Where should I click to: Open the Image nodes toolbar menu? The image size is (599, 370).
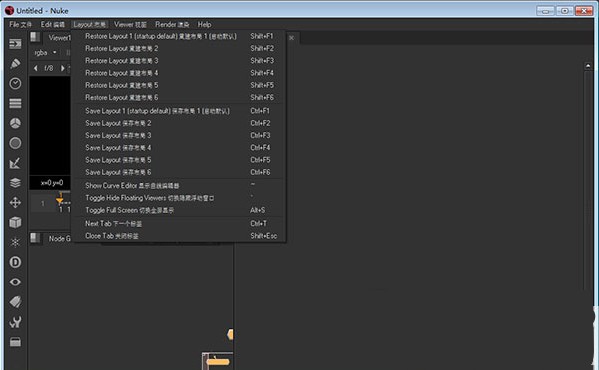click(15, 44)
